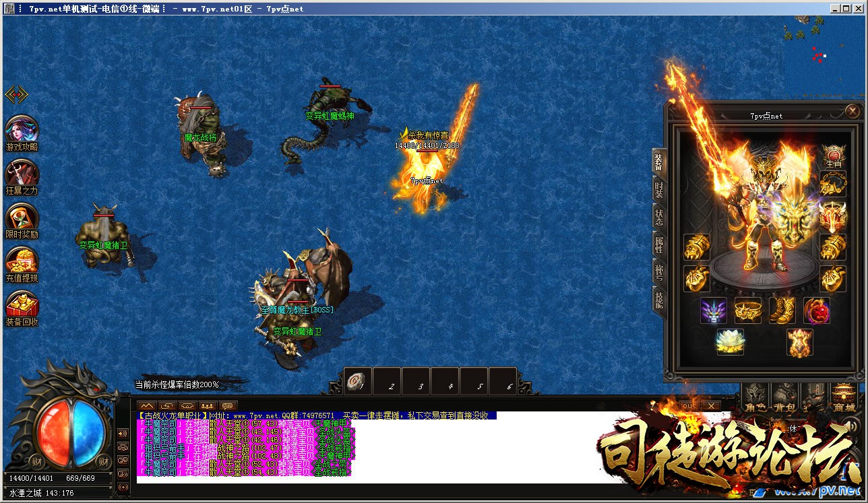Toggle the bottom broadcast icon beside chat
Viewport: 868px width, 503px height.
tap(123, 487)
